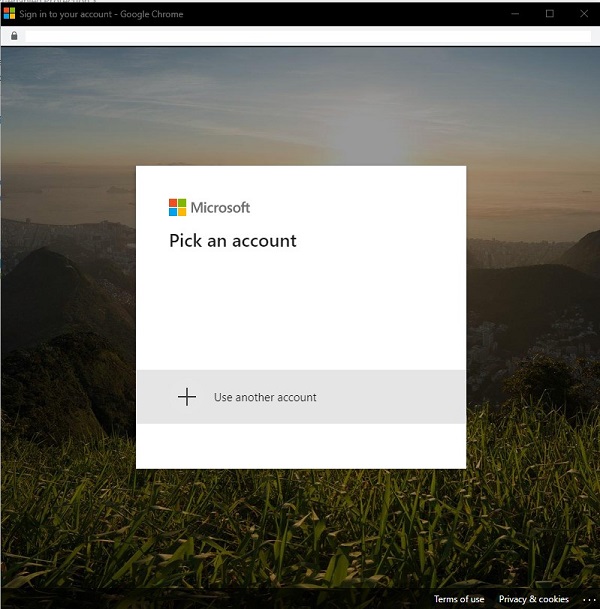The height and width of the screenshot is (609, 600).
Task: Click the Microsoft favicon in title bar
Action: click(9, 14)
